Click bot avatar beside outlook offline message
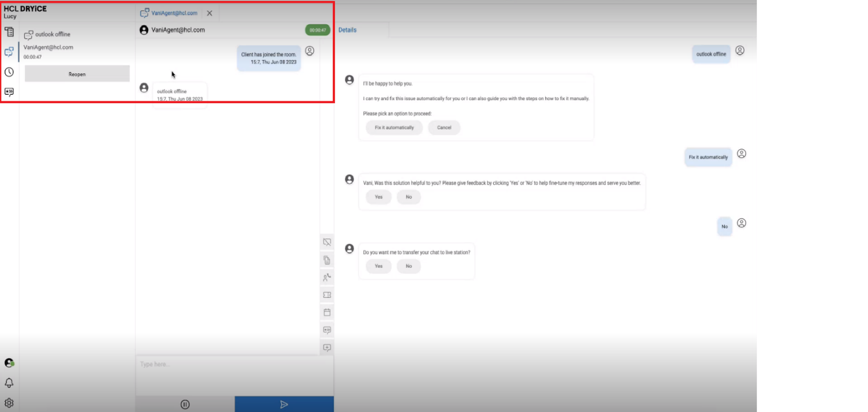The image size is (868, 412). (144, 87)
